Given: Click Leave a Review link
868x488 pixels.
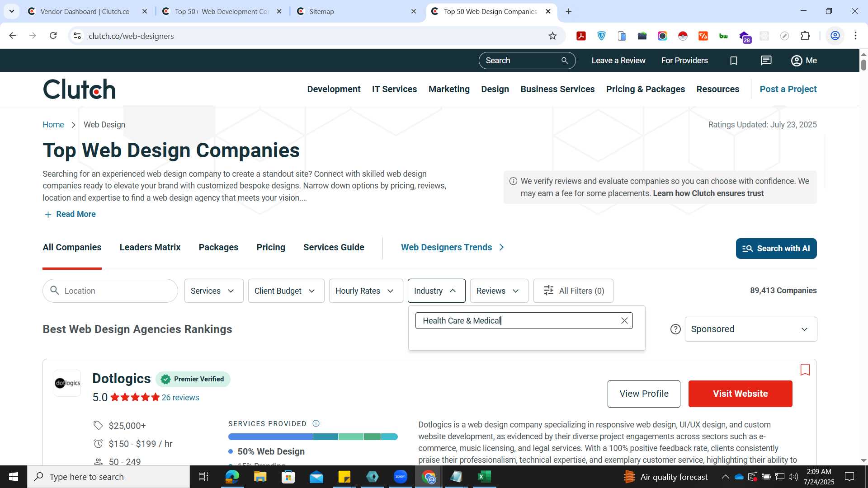Looking at the screenshot, I should click(x=618, y=61).
